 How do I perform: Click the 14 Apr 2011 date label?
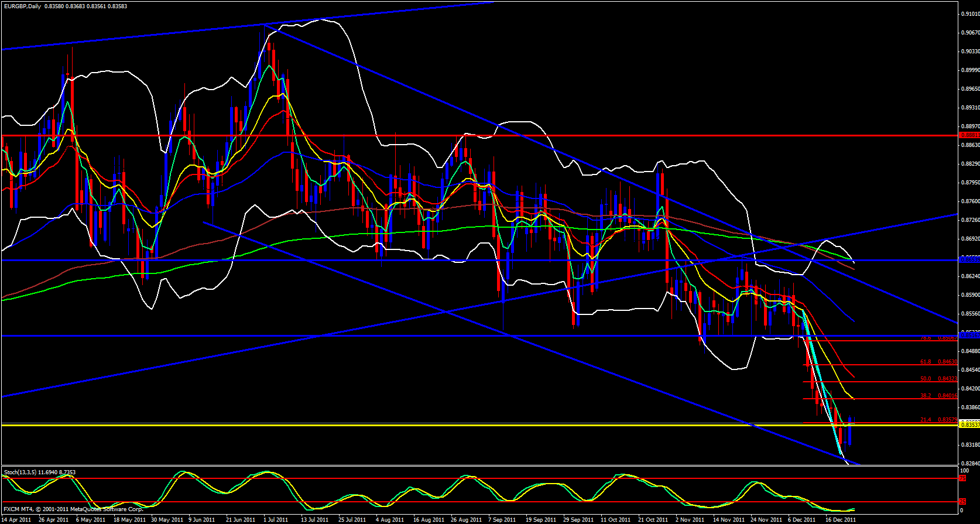coord(17,519)
